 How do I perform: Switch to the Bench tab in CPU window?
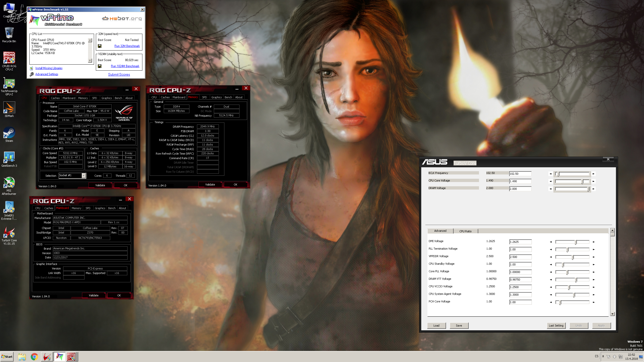click(118, 98)
